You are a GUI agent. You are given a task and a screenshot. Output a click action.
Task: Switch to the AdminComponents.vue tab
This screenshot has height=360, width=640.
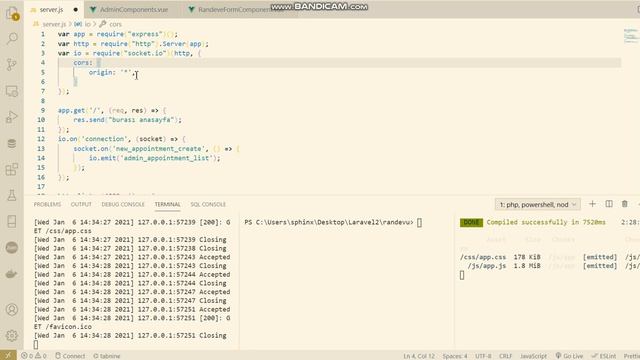pyautogui.click(x=133, y=9)
